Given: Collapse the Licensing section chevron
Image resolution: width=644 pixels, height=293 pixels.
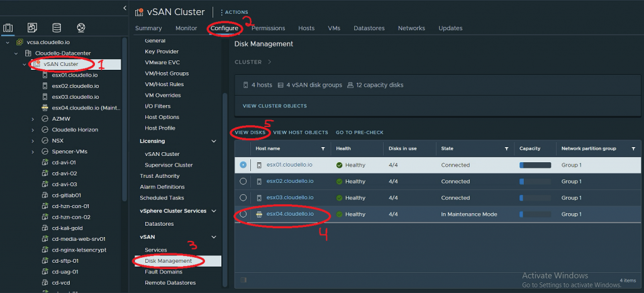Looking at the screenshot, I should click(214, 141).
